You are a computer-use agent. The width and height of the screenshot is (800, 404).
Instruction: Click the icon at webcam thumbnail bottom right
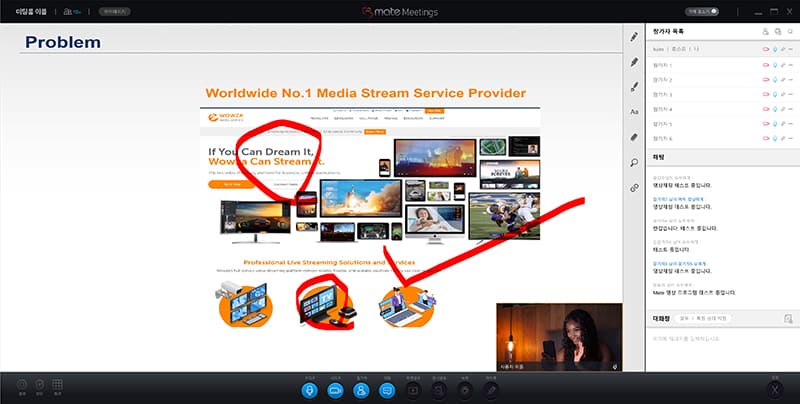coord(616,366)
